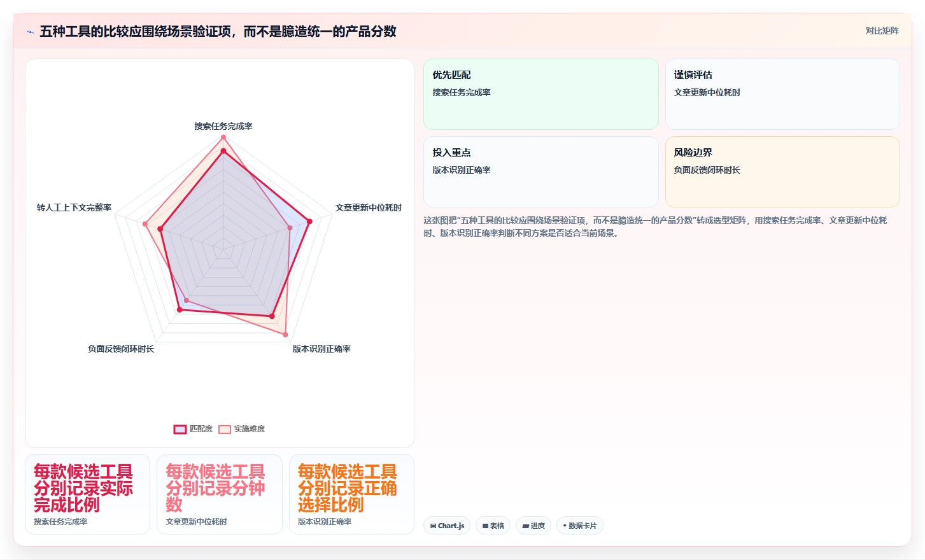Open the 谨慎评估 card
This screenshot has width=925, height=560.
(x=782, y=94)
